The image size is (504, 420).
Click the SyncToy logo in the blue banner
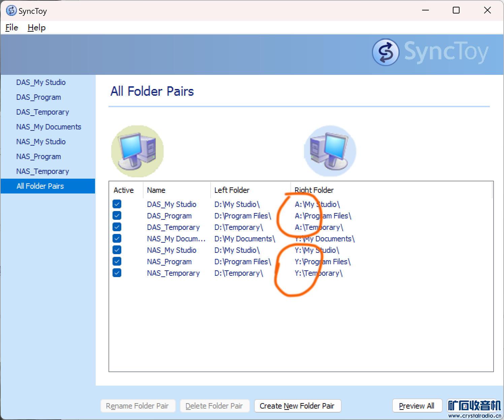point(430,52)
